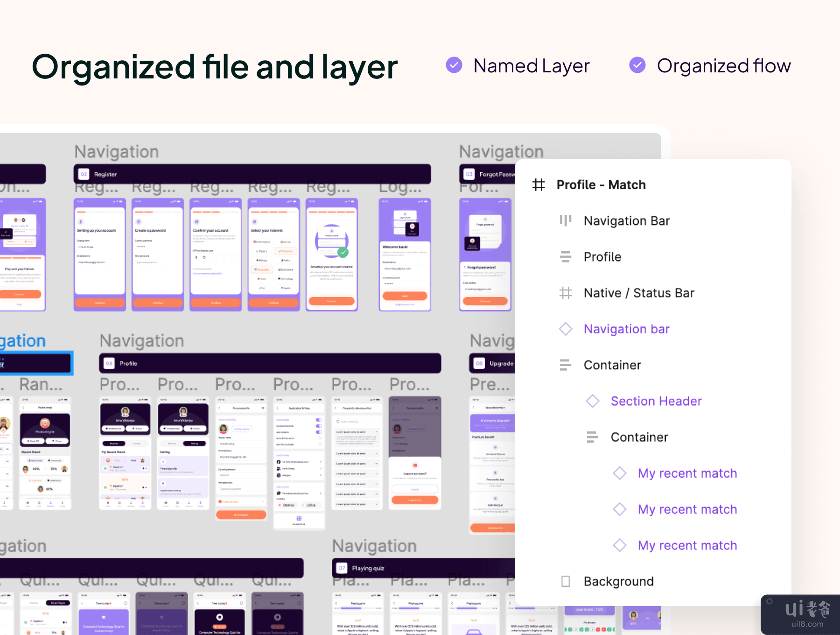Click the frame icon beside Profile - Match
Image resolution: width=840 pixels, height=635 pixels.
tap(539, 185)
